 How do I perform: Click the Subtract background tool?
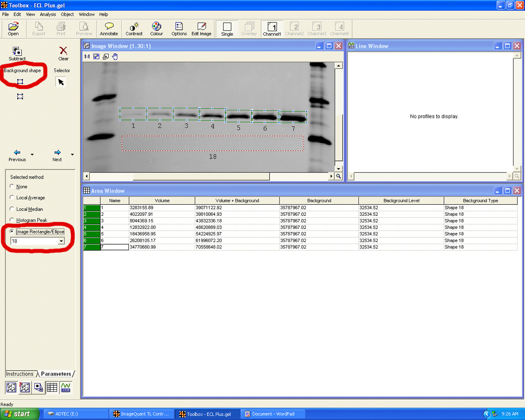(x=17, y=54)
